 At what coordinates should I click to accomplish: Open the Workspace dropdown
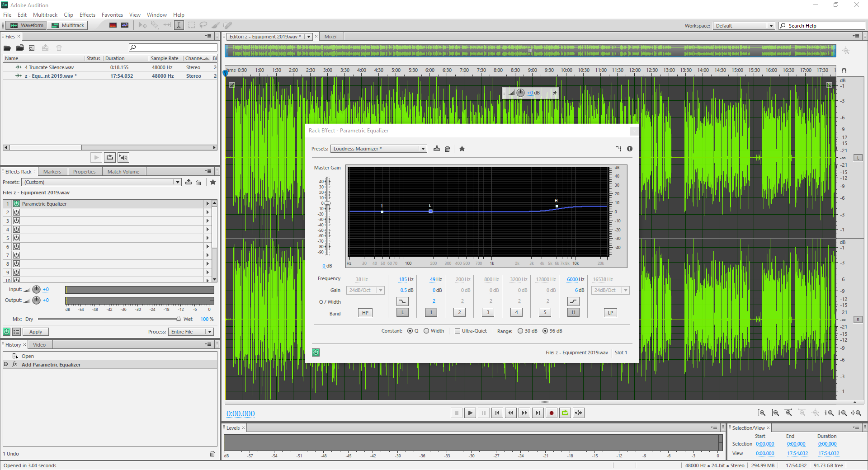(x=744, y=26)
